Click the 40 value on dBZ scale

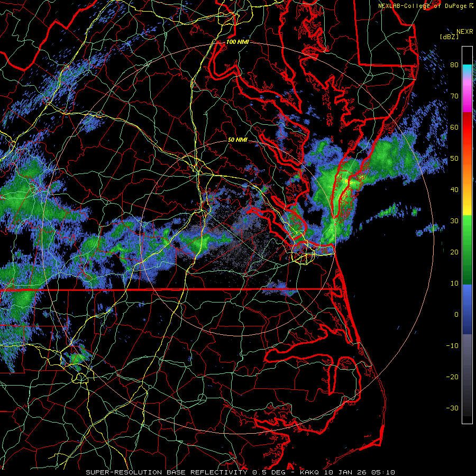tap(454, 189)
